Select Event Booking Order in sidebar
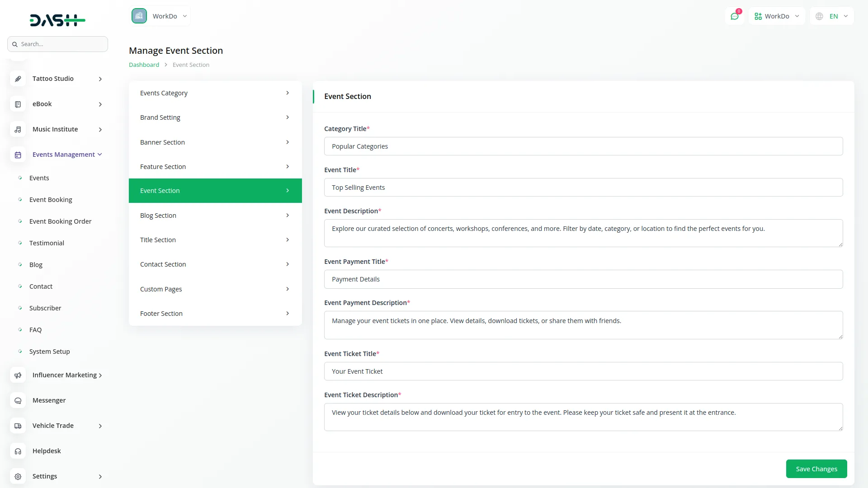868x488 pixels. coord(60,221)
